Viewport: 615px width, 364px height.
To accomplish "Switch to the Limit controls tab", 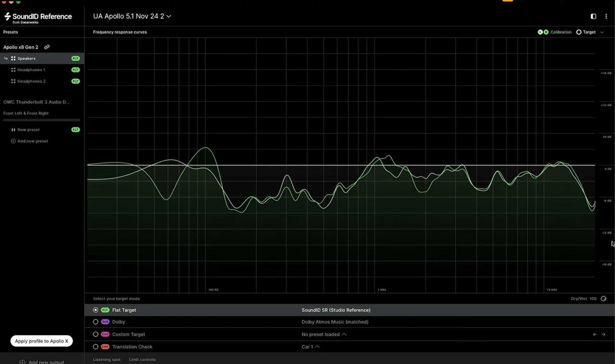I will click(142, 359).
